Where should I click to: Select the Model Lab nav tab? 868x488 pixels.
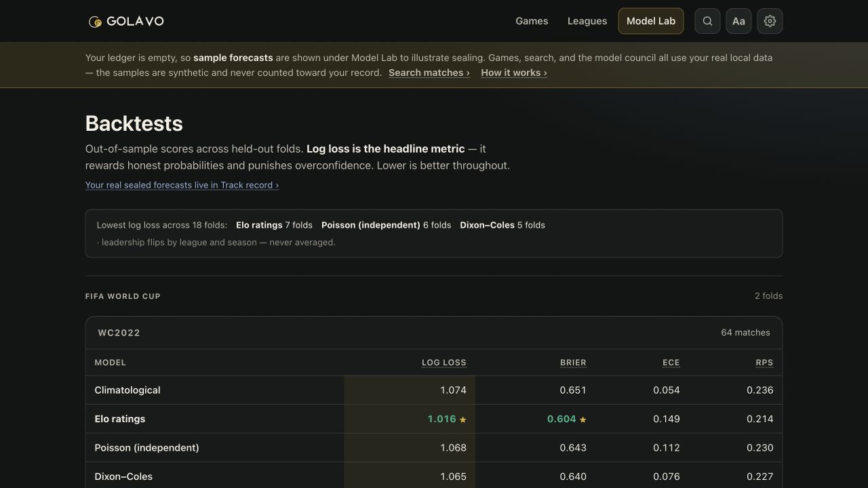coord(651,21)
